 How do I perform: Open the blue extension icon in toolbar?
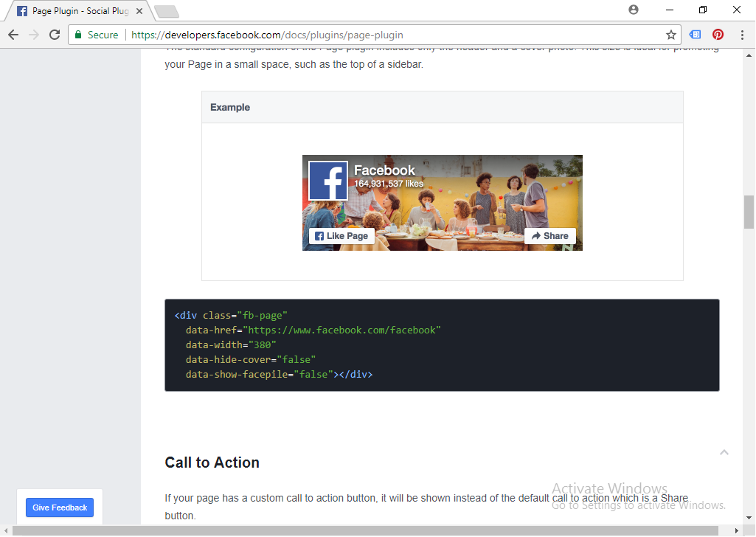tap(695, 35)
